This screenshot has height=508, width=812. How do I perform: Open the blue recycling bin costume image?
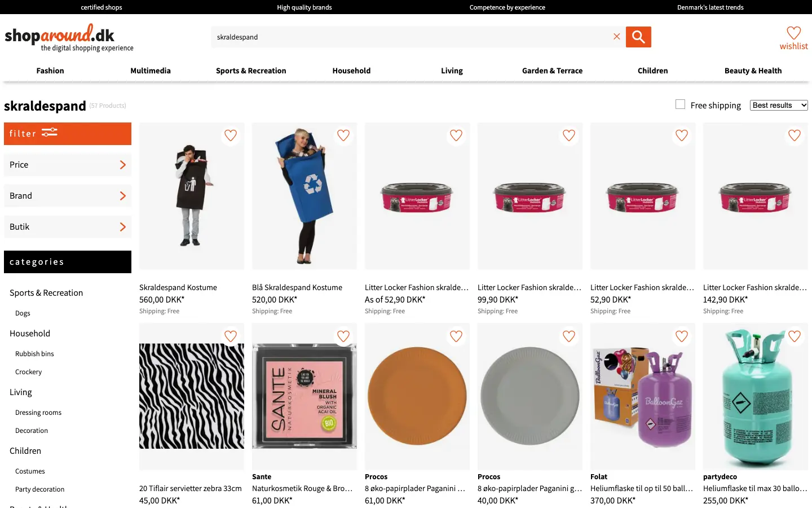304,196
